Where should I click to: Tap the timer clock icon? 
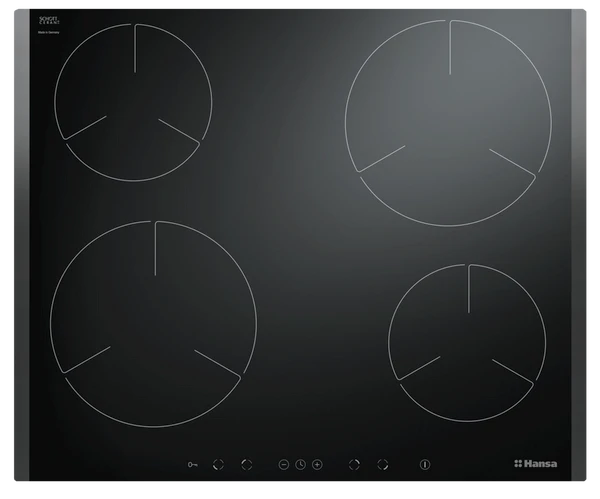coord(300,464)
